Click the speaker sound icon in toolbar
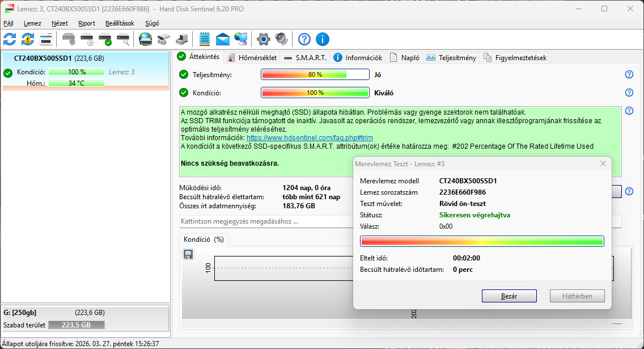This screenshot has height=349, width=644. [281, 40]
